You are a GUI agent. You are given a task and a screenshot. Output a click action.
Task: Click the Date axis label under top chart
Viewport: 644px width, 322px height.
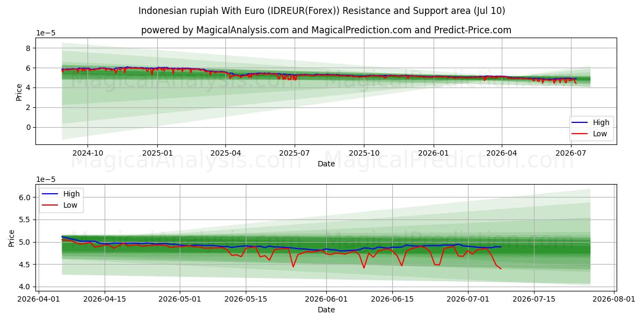coord(326,164)
